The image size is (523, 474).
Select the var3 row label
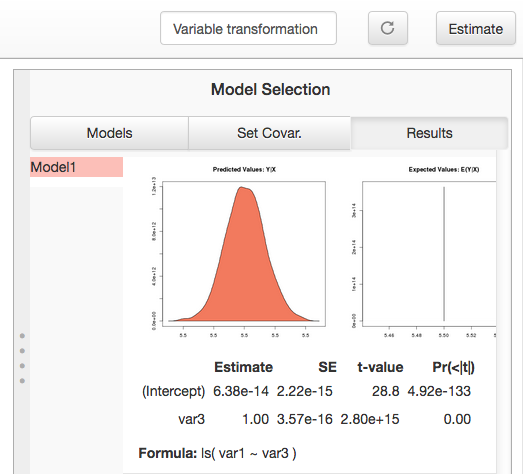[x=191, y=419]
